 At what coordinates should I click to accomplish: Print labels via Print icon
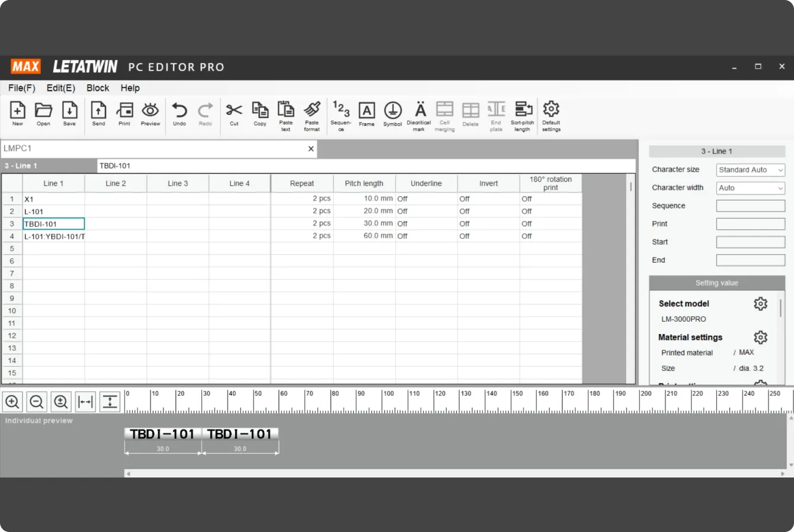(124, 113)
